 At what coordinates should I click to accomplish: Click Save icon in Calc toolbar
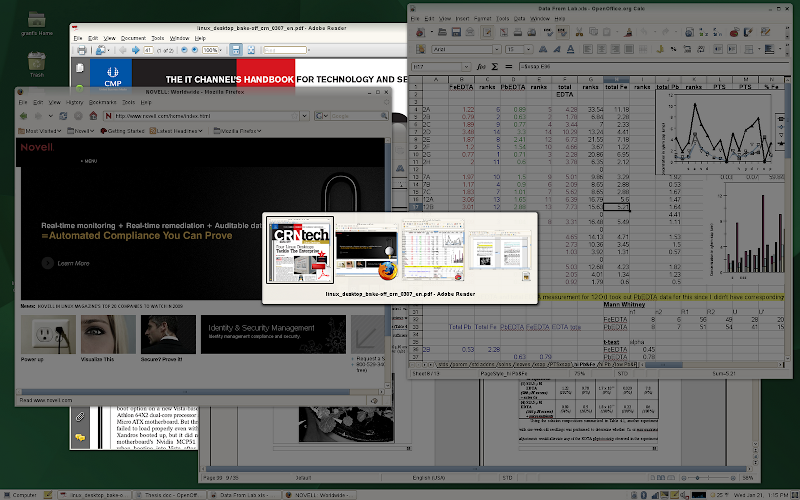tap(456, 32)
